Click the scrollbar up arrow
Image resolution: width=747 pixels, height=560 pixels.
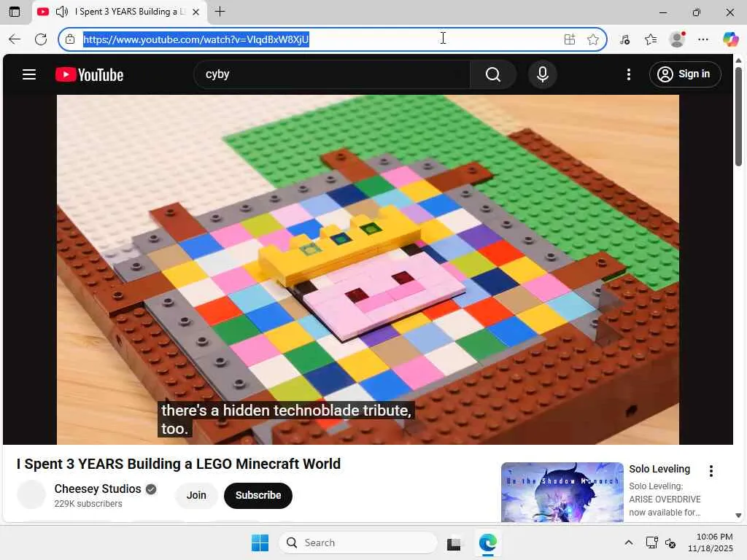738,61
